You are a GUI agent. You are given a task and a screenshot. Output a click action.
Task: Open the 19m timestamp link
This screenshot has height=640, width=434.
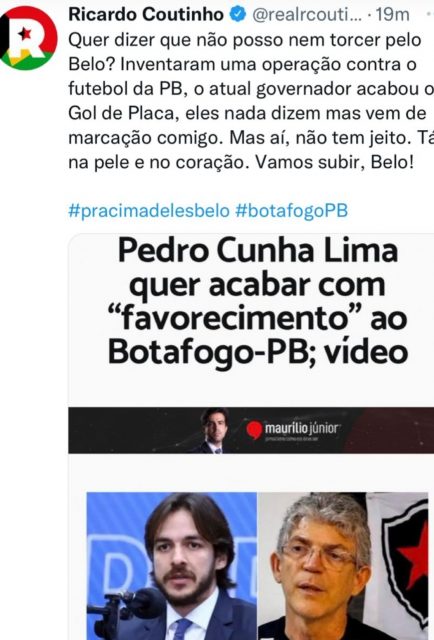click(392, 15)
